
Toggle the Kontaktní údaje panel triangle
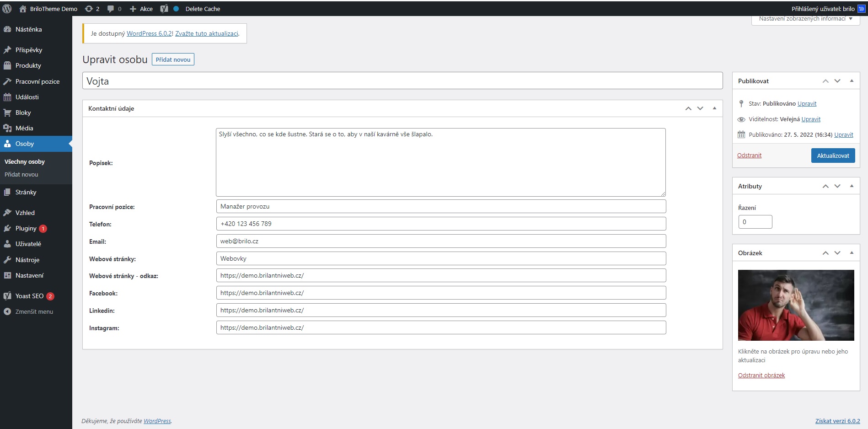coord(714,108)
